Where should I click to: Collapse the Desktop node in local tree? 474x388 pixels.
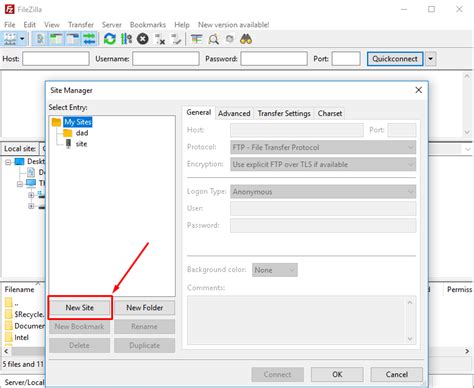(x=8, y=162)
